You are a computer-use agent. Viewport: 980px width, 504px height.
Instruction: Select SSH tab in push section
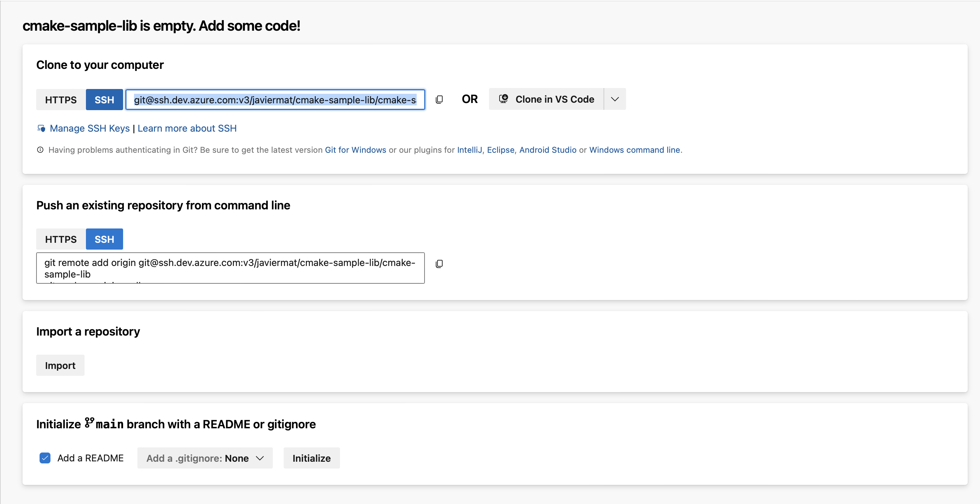point(104,239)
